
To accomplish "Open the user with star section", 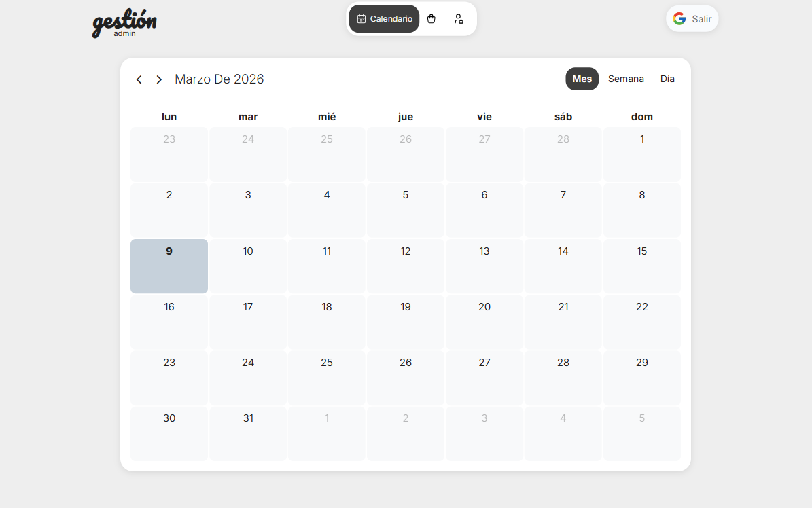I will (x=459, y=19).
